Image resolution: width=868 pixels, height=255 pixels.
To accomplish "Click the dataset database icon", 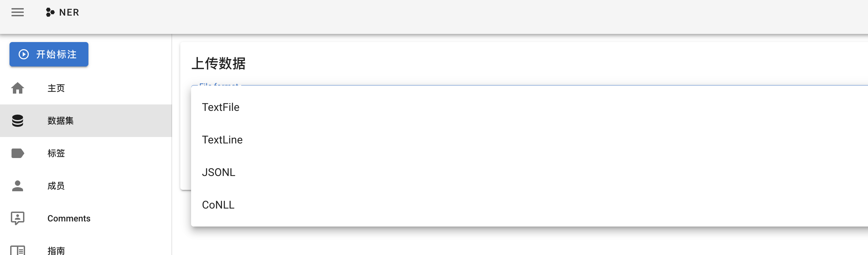I will (x=18, y=121).
